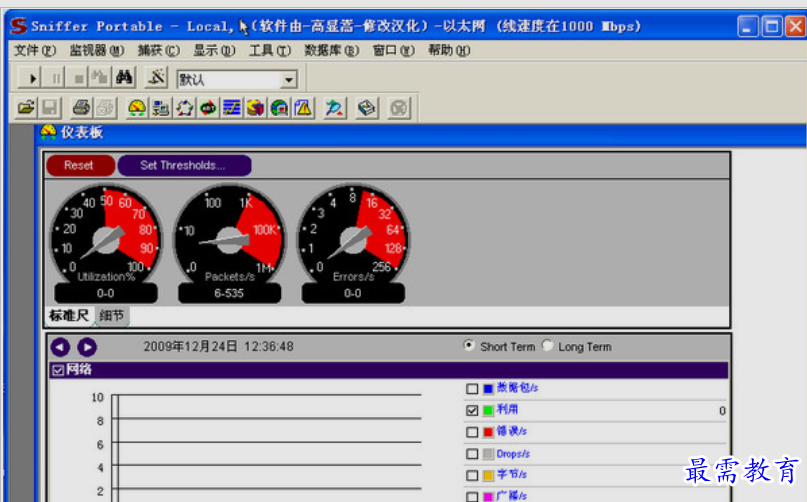Click the grayed print preview icon
The image size is (807, 502).
pyautogui.click(x=105, y=108)
